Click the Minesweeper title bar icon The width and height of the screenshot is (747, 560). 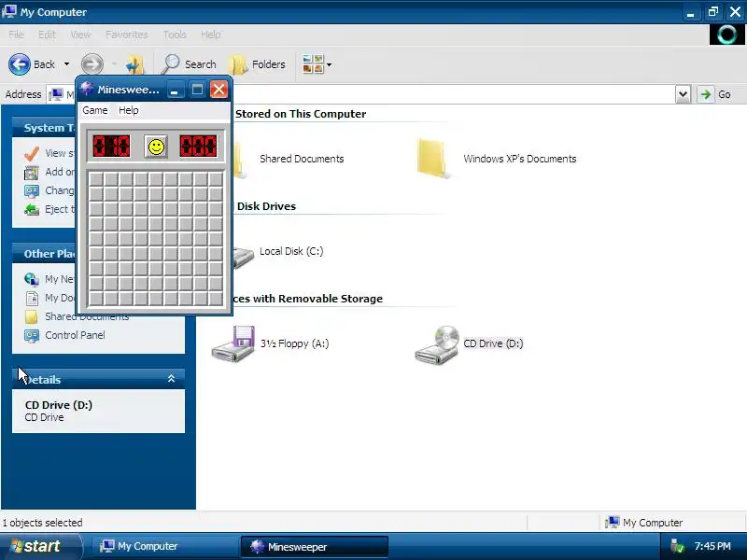coord(87,89)
